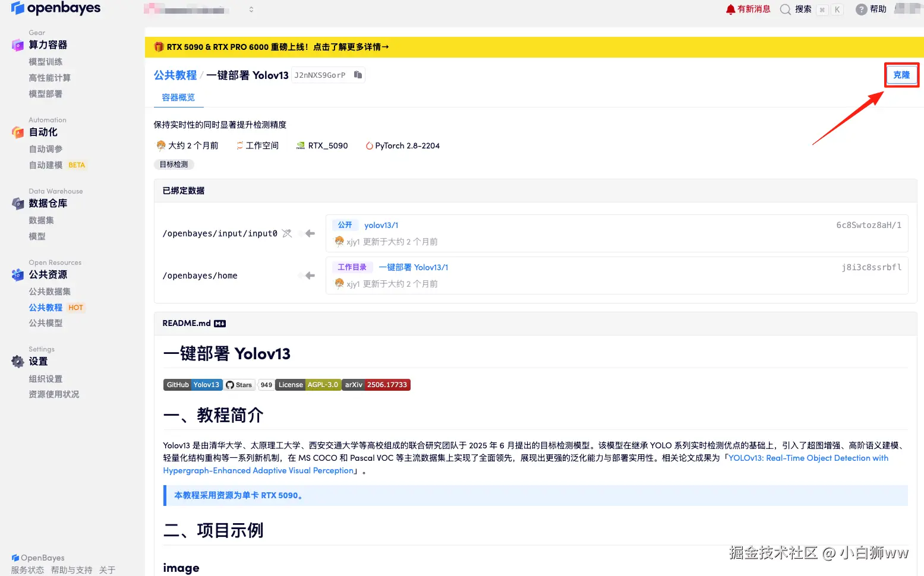The height and width of the screenshot is (576, 924).
Task: Click the openbayes logo
Action: click(x=56, y=8)
